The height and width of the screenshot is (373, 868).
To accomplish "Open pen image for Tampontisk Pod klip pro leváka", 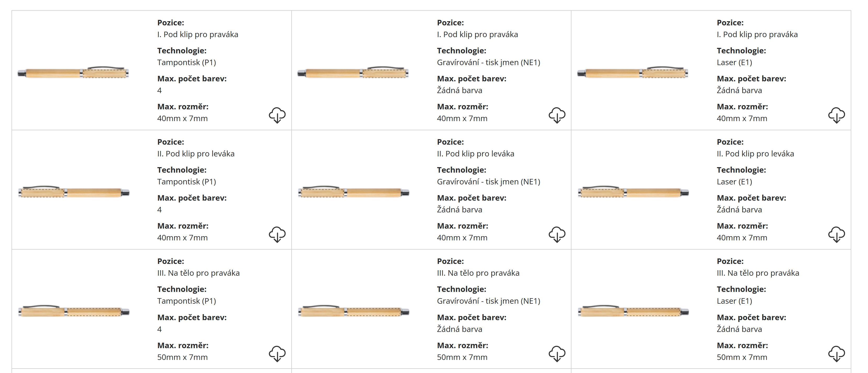I will (74, 192).
